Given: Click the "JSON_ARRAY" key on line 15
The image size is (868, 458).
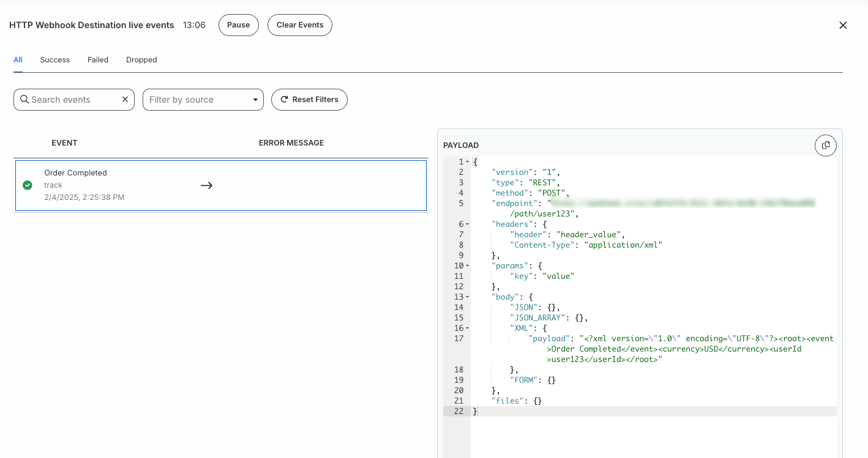Looking at the screenshot, I should click(x=539, y=318).
